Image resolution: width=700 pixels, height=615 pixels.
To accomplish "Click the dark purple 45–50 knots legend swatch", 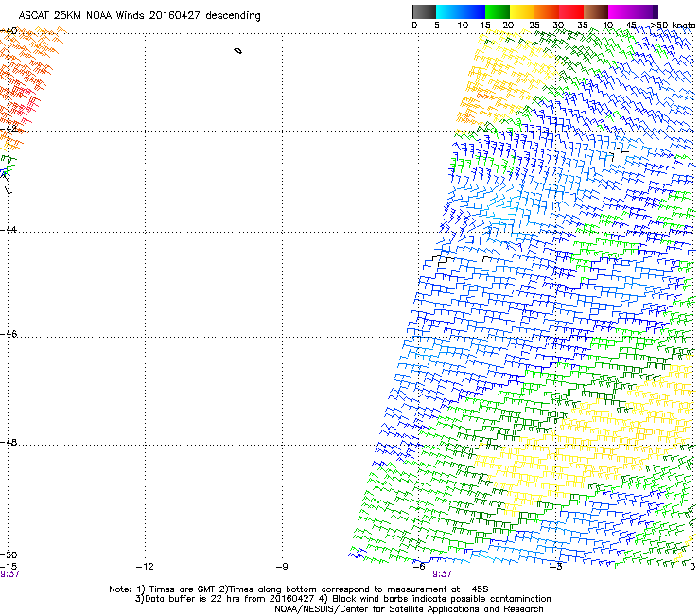I will [x=645, y=11].
